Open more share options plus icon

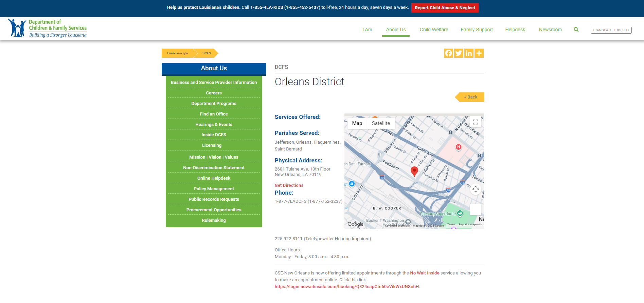[479, 53]
